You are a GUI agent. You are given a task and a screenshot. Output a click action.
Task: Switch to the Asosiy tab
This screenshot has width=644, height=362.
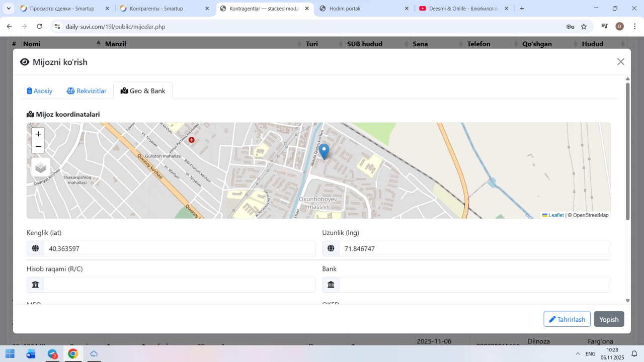[40, 91]
